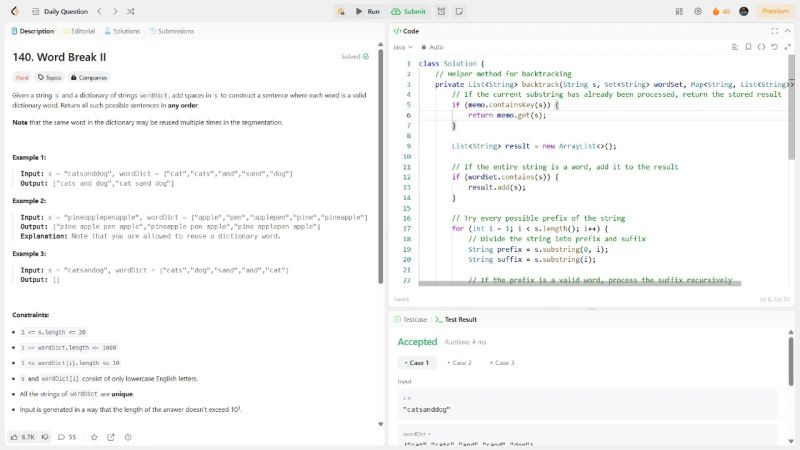Click the Hard difficulty tag

[x=22, y=78]
